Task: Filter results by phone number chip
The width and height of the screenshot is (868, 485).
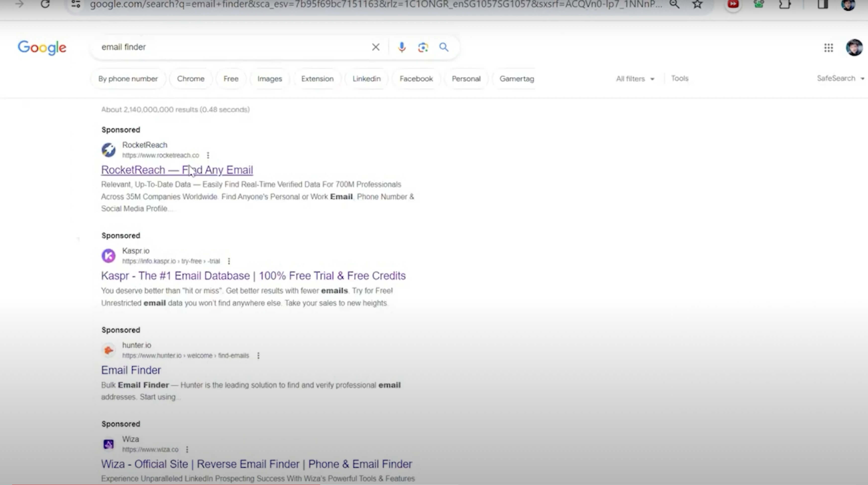Action: 128,79
